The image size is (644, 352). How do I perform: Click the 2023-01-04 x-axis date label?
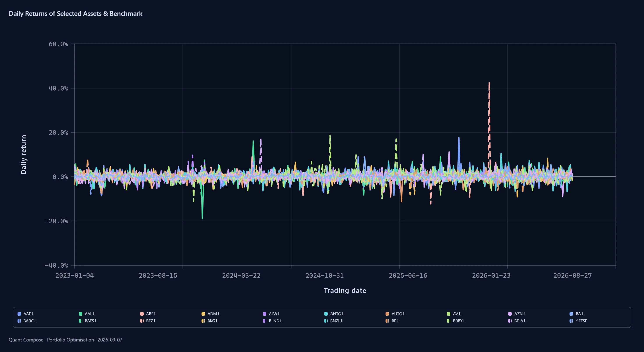click(74, 276)
